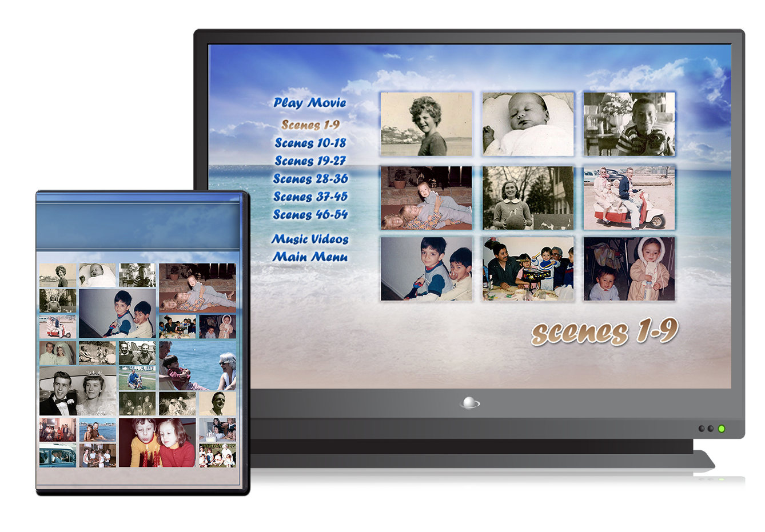Choose the two toddlers lying on floor scene
The width and height of the screenshot is (765, 532).
[x=427, y=198]
